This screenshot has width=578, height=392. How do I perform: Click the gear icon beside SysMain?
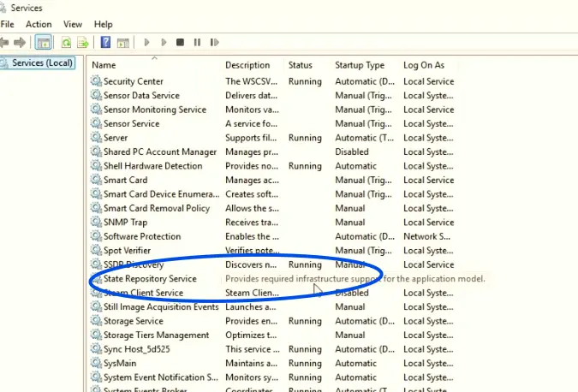96,363
